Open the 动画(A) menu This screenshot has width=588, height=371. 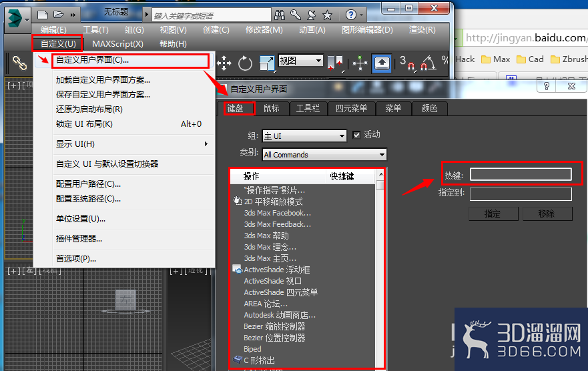312,29
